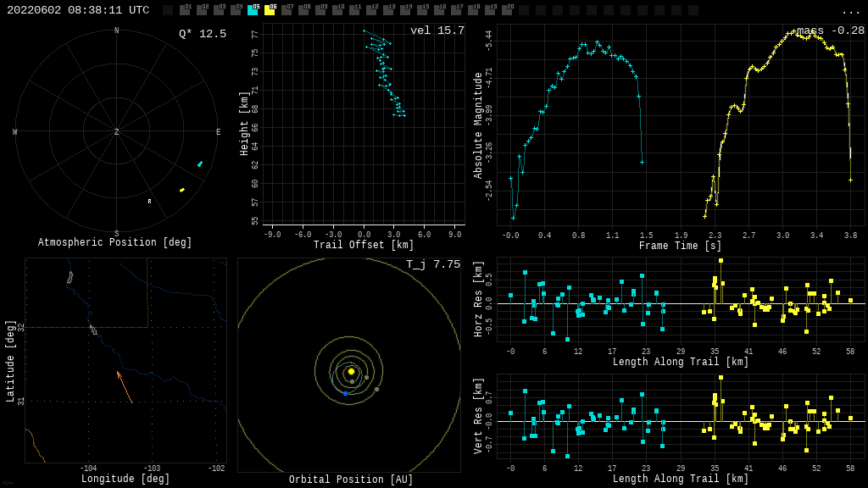Click the 'mass -0.28' label
This screenshot has width=868, height=488.
830,31
